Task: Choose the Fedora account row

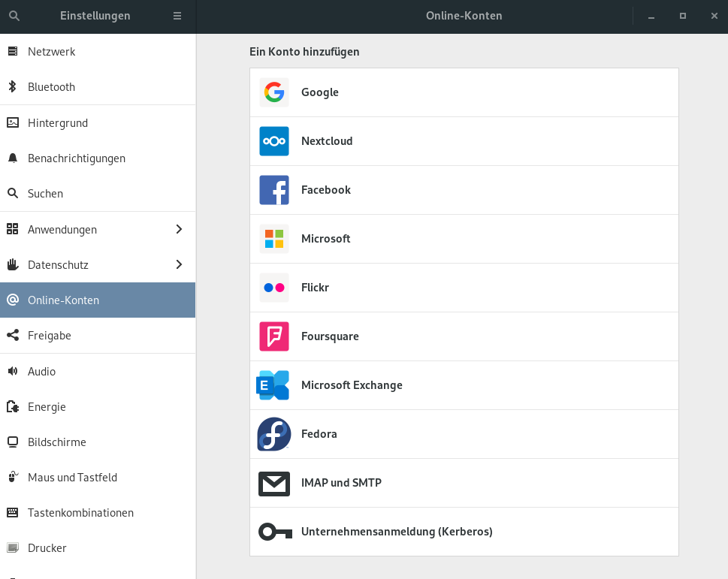Action: point(464,434)
